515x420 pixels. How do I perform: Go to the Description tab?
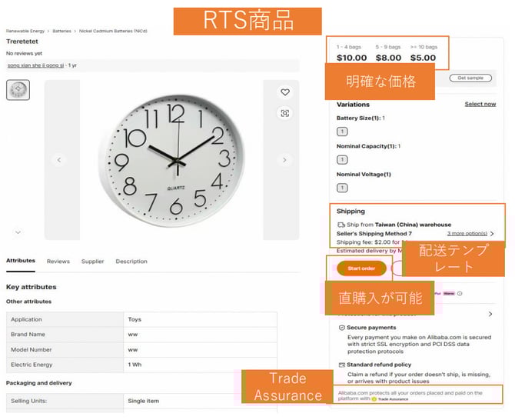pyautogui.click(x=131, y=262)
